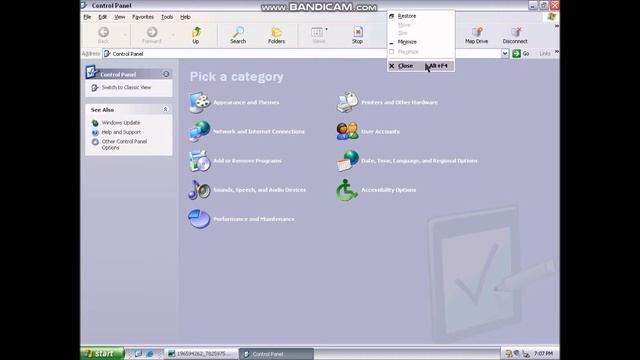Open the Help menu
The image size is (640, 360).
[185, 17]
